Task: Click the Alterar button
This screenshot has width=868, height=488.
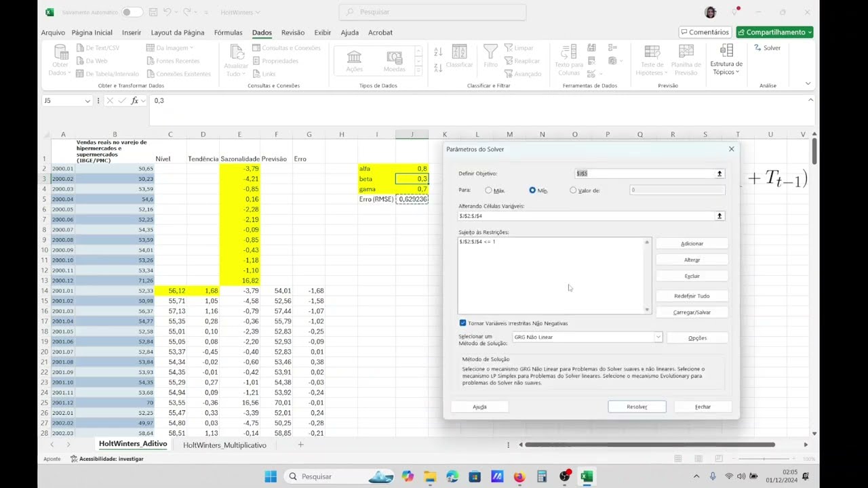Action: 692,260
